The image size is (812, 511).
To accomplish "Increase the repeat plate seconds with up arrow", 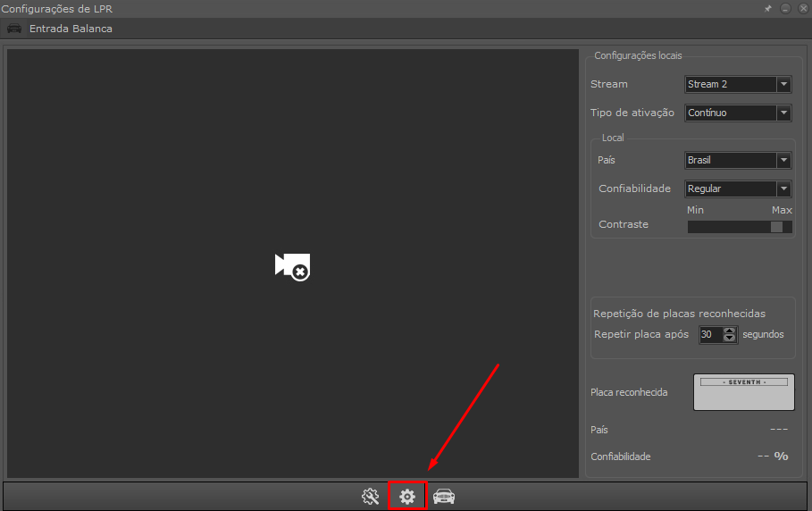I will click(730, 331).
